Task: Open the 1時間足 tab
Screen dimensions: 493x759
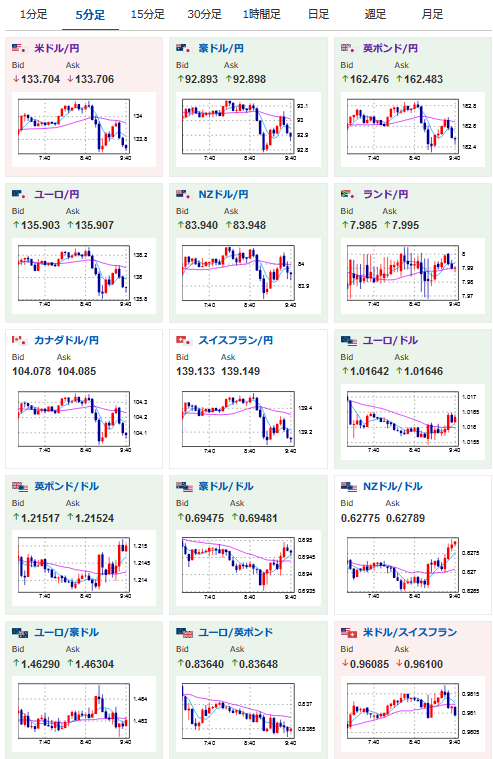Action: (x=262, y=15)
